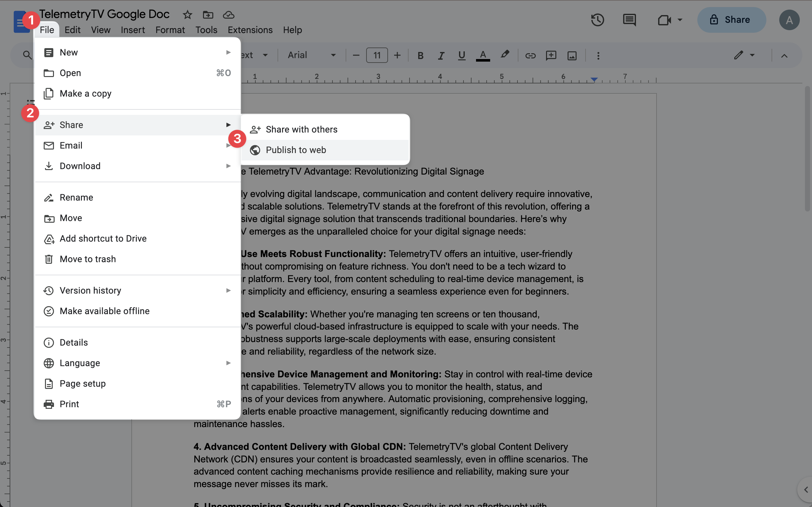The image size is (812, 507).
Task: Click the insert link icon
Action: click(x=530, y=55)
